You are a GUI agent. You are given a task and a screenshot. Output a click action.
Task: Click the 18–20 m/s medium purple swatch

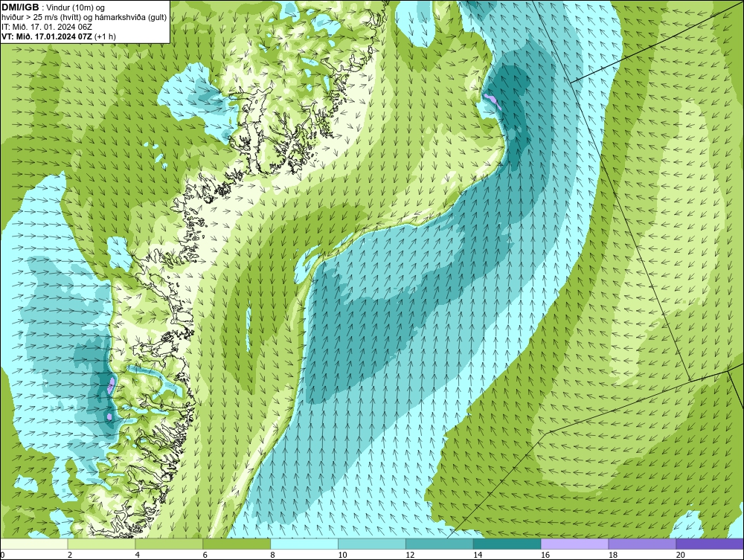(643, 544)
